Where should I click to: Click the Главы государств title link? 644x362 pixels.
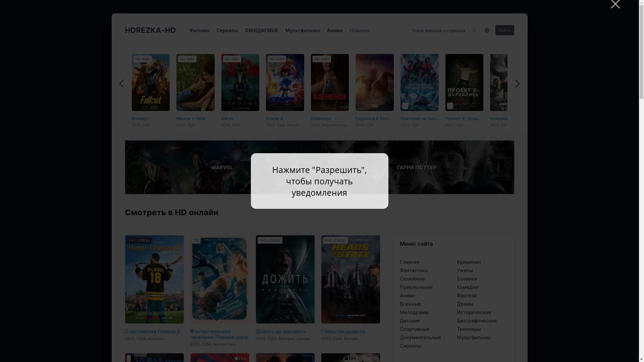(343, 331)
